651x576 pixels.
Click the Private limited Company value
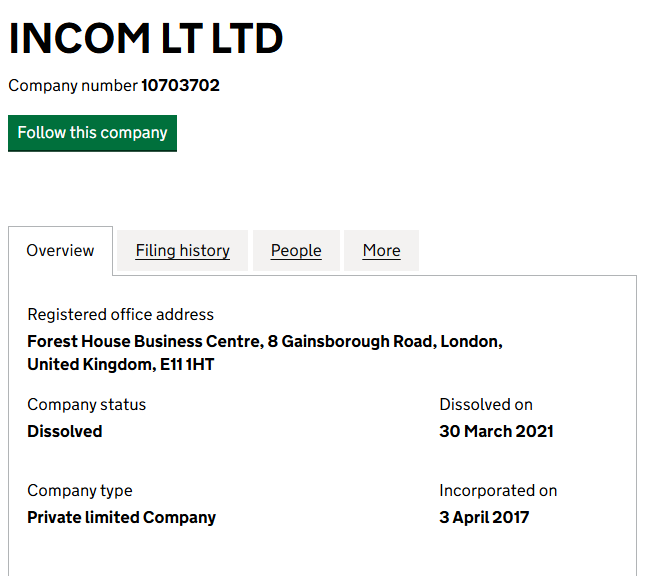121,517
